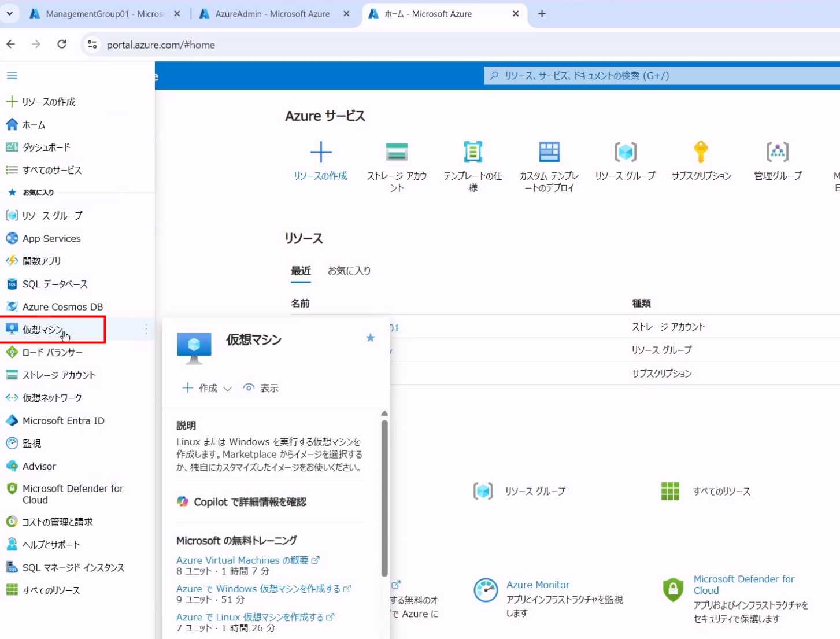
Task: Open the browser tab list chevron
Action: pos(10,13)
